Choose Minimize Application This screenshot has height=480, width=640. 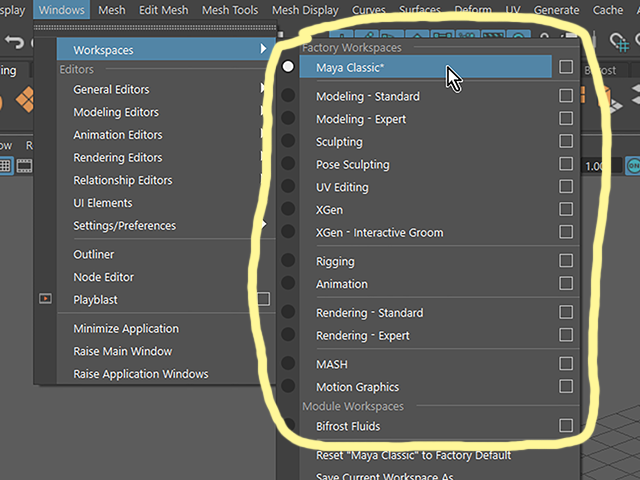click(x=167, y=329)
